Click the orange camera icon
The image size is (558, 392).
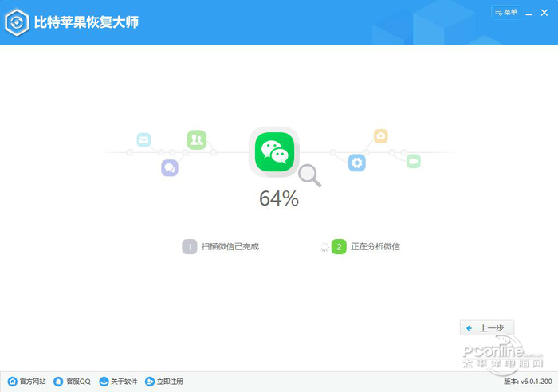(381, 136)
